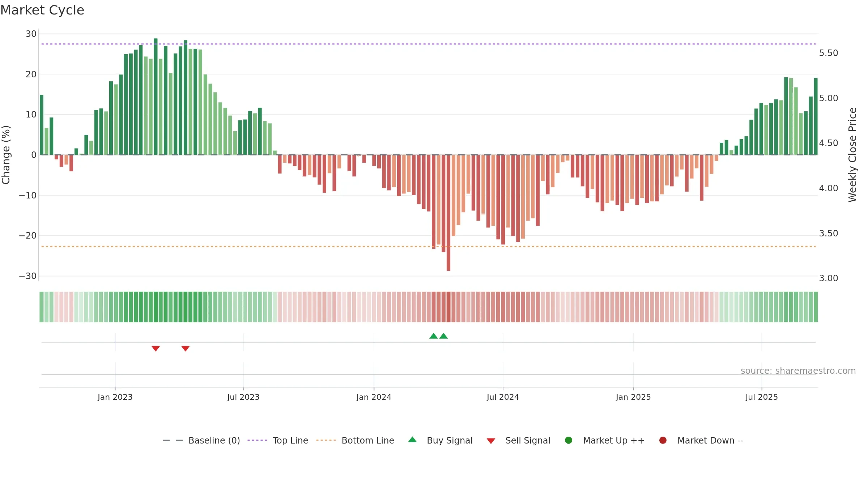868x488 pixels.
Task: Click the darkest red cell in heatmap strip
Action: pos(448,307)
